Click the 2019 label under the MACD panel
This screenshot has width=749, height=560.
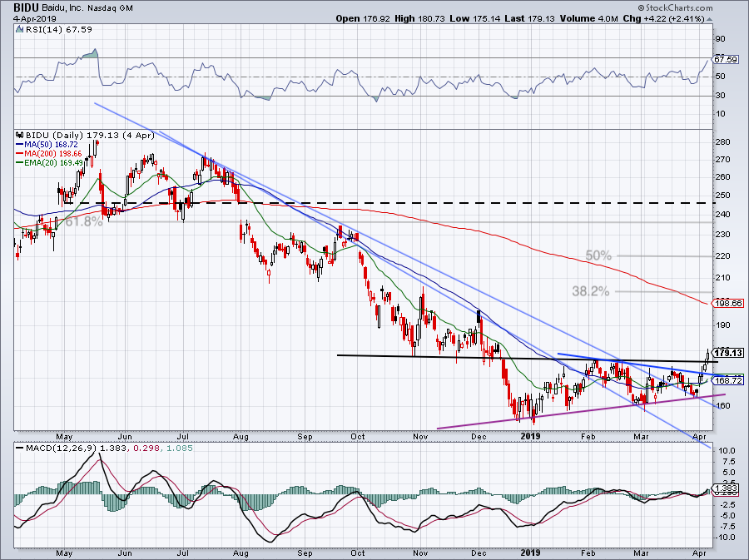[530, 553]
